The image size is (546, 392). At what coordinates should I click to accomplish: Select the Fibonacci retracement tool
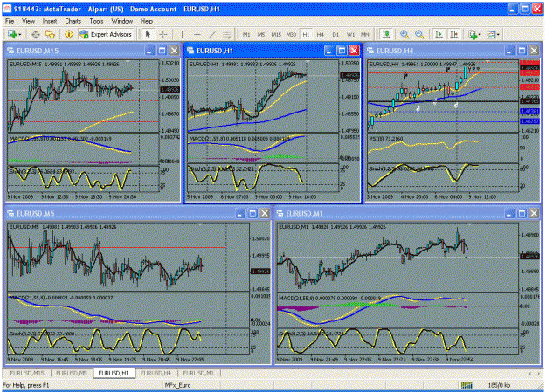pyautogui.click(x=226, y=34)
